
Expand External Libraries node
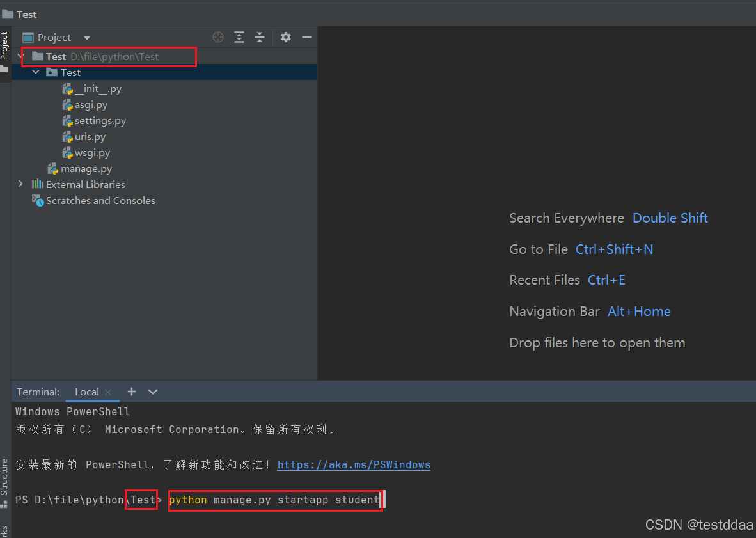[20, 184]
